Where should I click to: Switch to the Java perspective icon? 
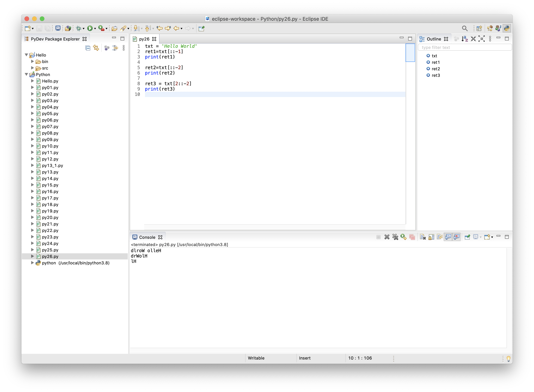click(x=498, y=28)
